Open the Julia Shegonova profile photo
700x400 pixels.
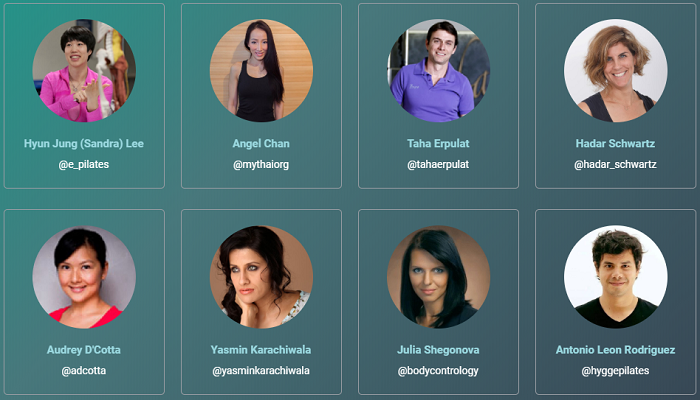[x=438, y=277]
